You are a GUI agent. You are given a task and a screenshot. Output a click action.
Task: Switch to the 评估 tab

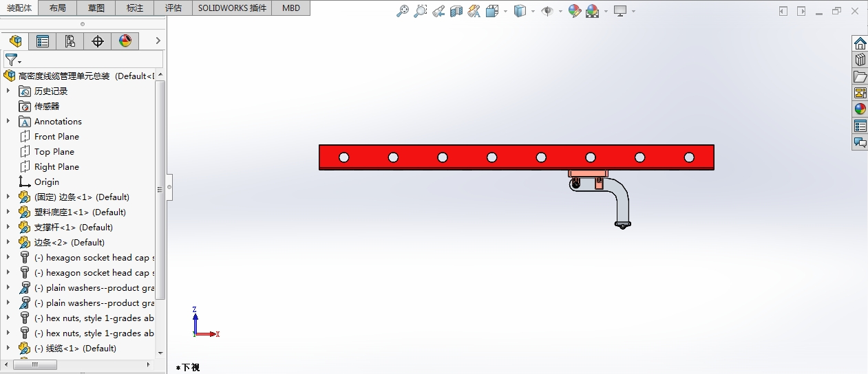pyautogui.click(x=174, y=8)
